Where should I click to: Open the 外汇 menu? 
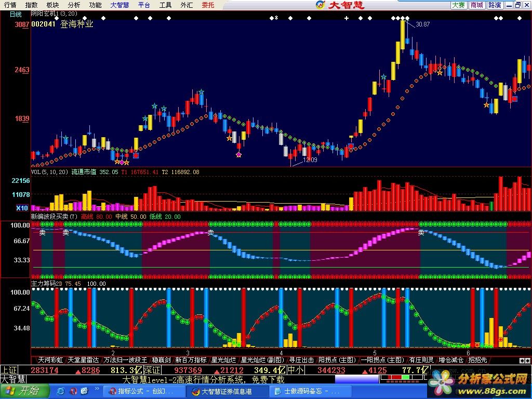pyautogui.click(x=187, y=5)
